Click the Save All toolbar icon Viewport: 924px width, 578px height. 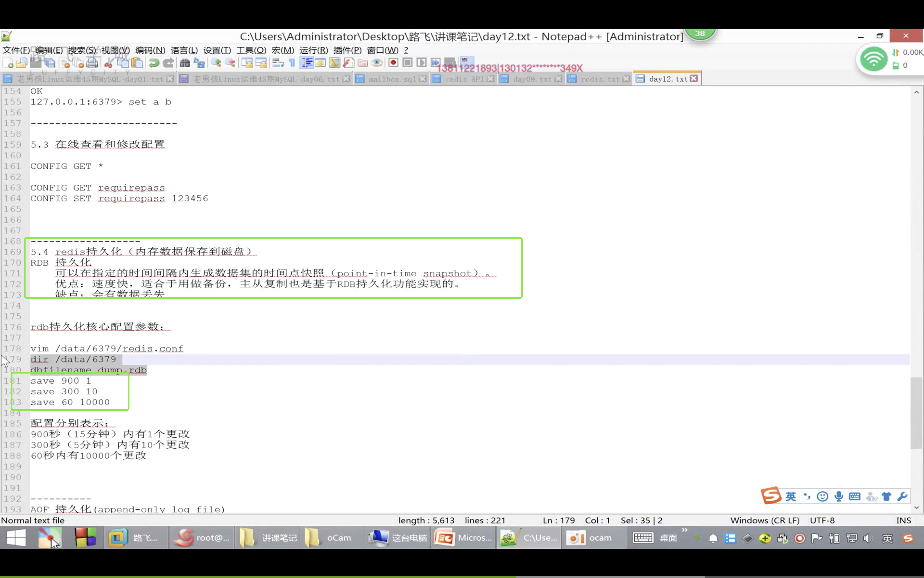coord(50,63)
